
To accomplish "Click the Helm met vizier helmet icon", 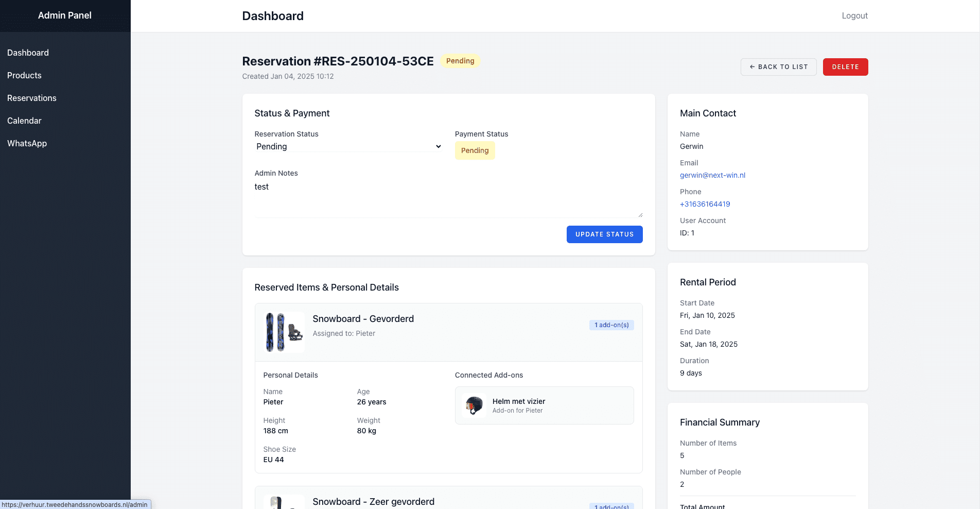I will (474, 405).
